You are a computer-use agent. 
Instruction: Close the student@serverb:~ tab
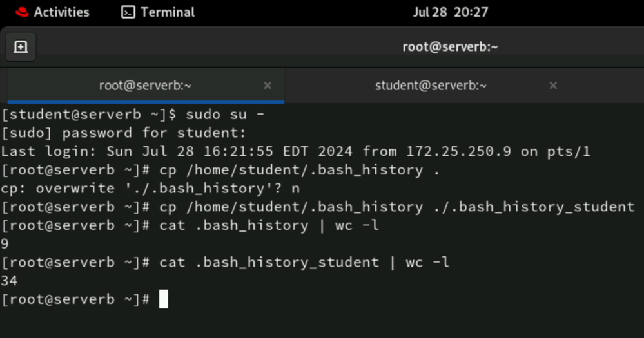coord(552,86)
